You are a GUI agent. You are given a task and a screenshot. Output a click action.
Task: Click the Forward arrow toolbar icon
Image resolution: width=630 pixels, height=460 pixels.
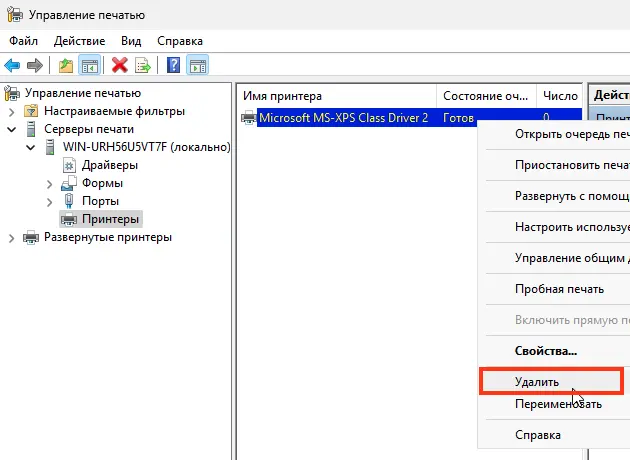point(35,65)
